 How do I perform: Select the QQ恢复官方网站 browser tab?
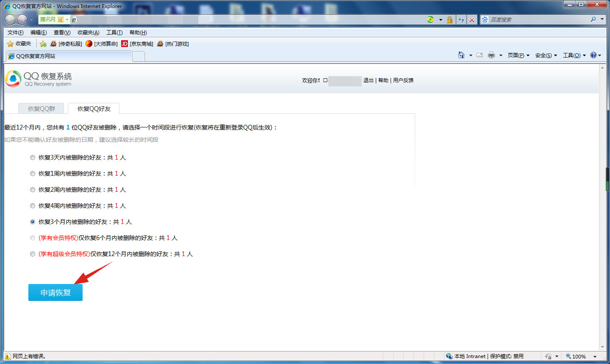(x=69, y=56)
